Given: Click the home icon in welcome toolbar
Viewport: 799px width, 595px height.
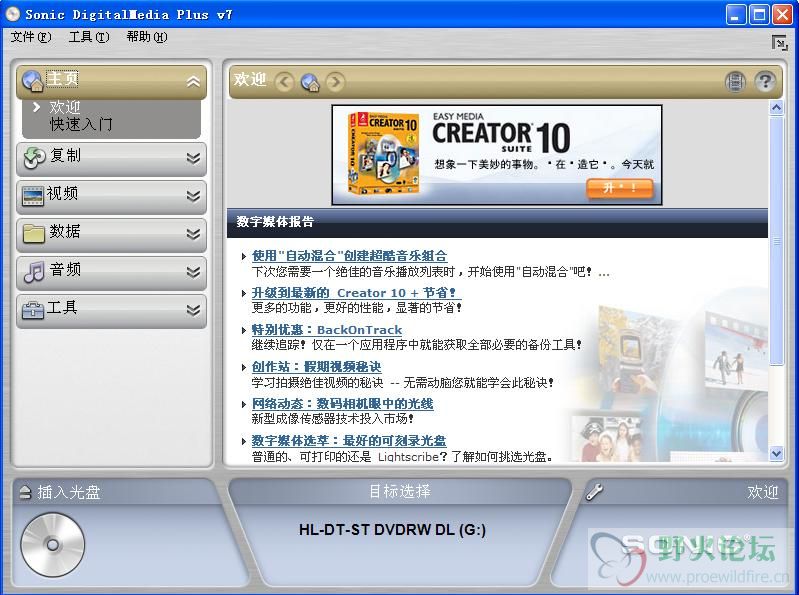Looking at the screenshot, I should tap(310, 82).
